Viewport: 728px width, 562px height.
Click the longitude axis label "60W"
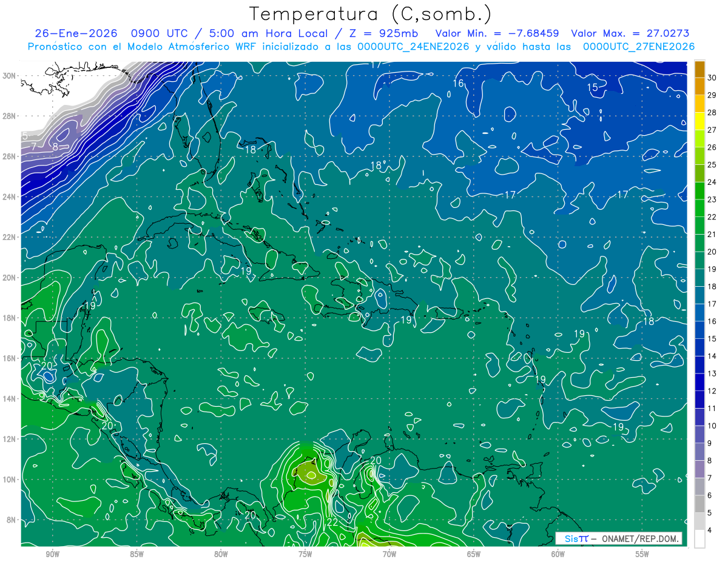click(x=558, y=554)
